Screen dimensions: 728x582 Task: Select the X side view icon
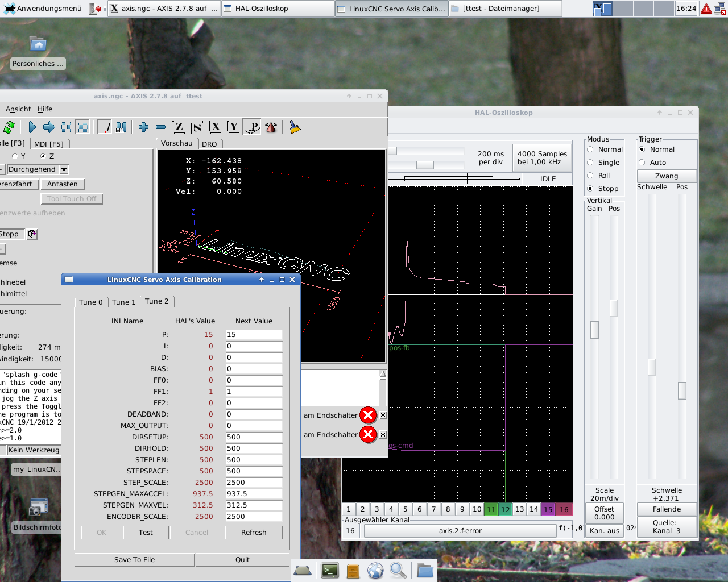(x=215, y=127)
